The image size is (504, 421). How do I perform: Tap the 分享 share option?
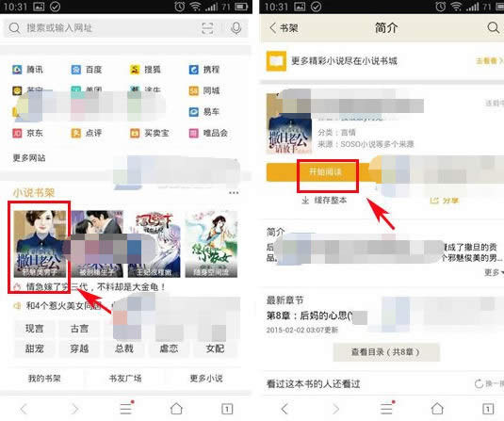(x=445, y=201)
